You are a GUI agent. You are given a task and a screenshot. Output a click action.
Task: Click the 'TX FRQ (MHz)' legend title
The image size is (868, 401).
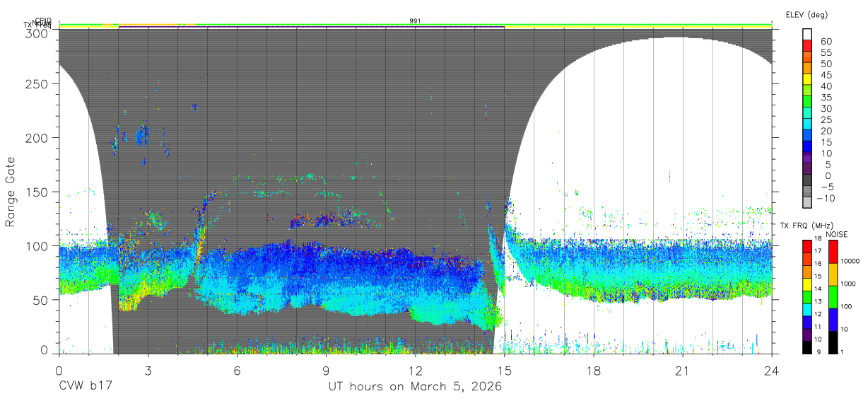[x=806, y=226]
